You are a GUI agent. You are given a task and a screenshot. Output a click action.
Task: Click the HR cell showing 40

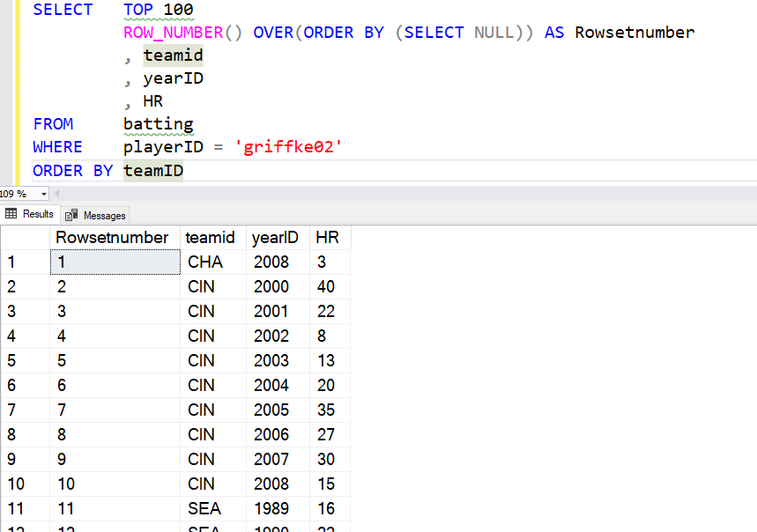coord(325,286)
